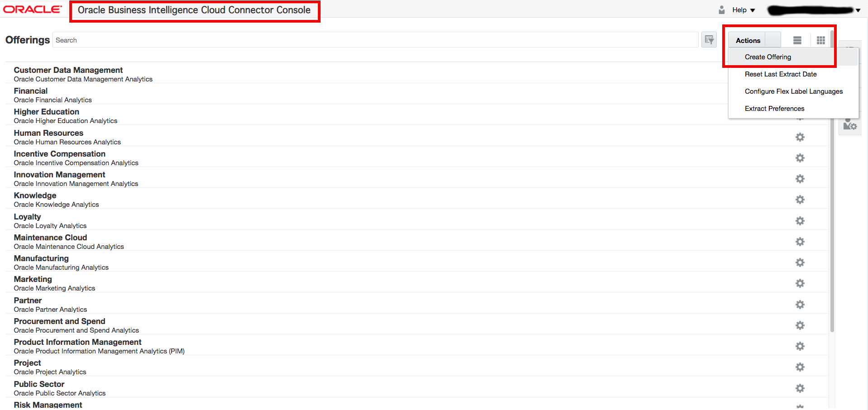Select the Procurement and Spend title
Image resolution: width=868 pixels, height=410 pixels.
[x=59, y=321]
